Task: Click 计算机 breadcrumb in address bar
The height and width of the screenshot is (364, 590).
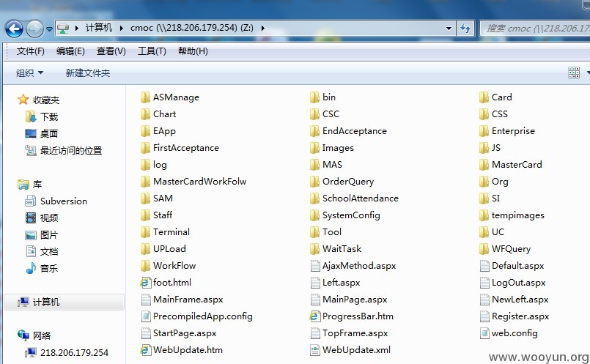Action: (x=99, y=28)
